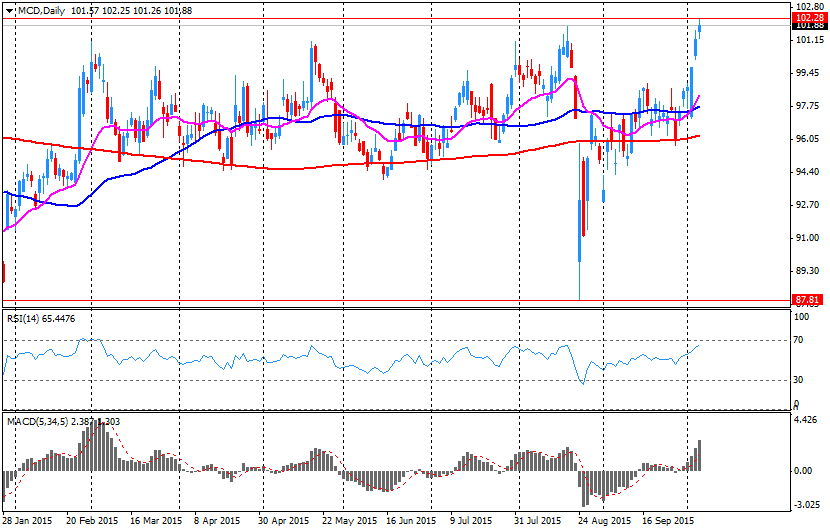Click the MCD,Daily chart title text
This screenshot has height=529, width=830.
click(x=41, y=11)
